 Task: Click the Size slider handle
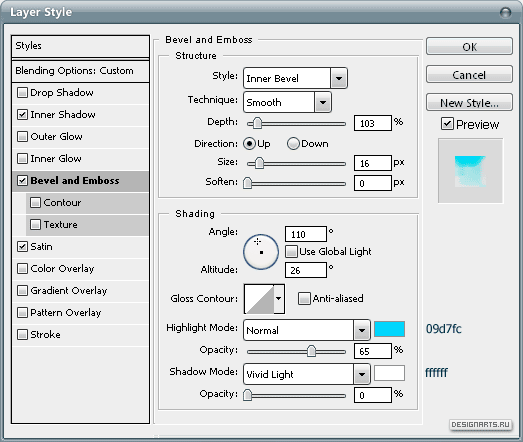coord(259,163)
